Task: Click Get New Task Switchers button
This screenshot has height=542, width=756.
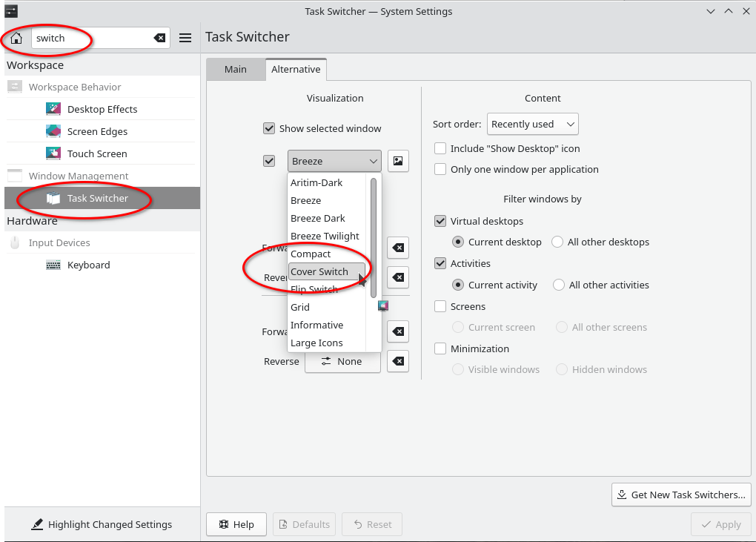Action: point(681,495)
